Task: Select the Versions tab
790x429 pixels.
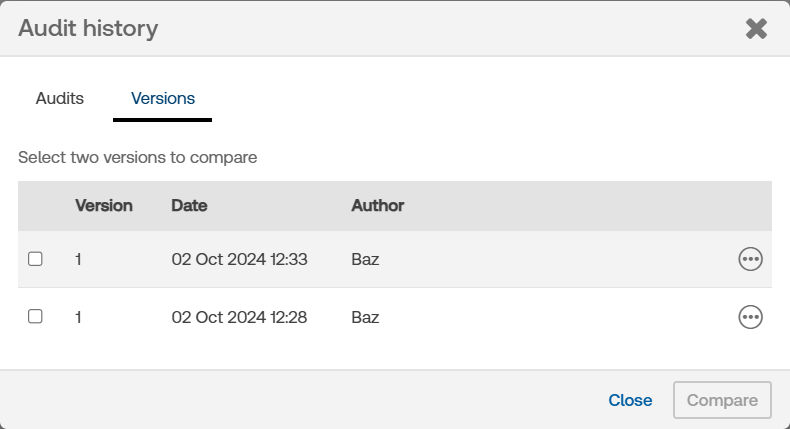Action: (163, 98)
